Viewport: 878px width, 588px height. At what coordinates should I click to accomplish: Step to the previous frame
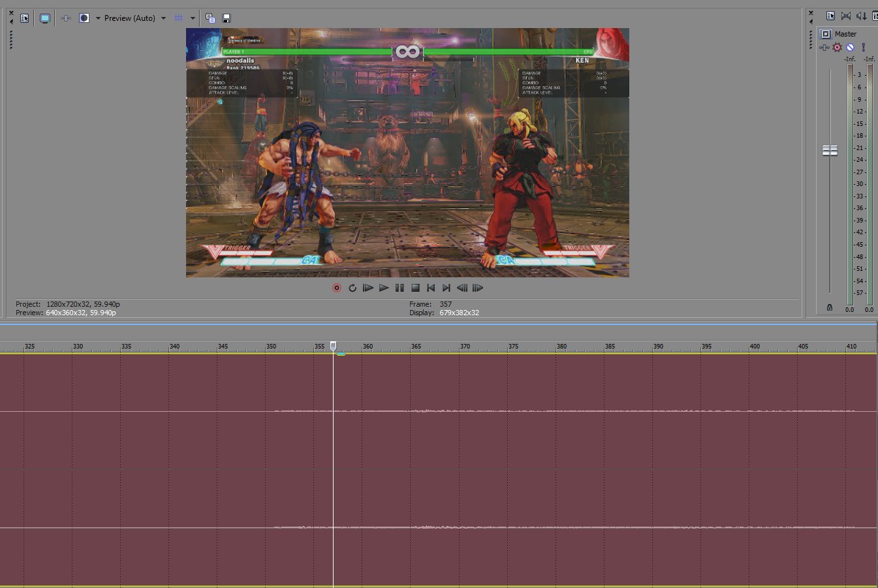coord(462,288)
